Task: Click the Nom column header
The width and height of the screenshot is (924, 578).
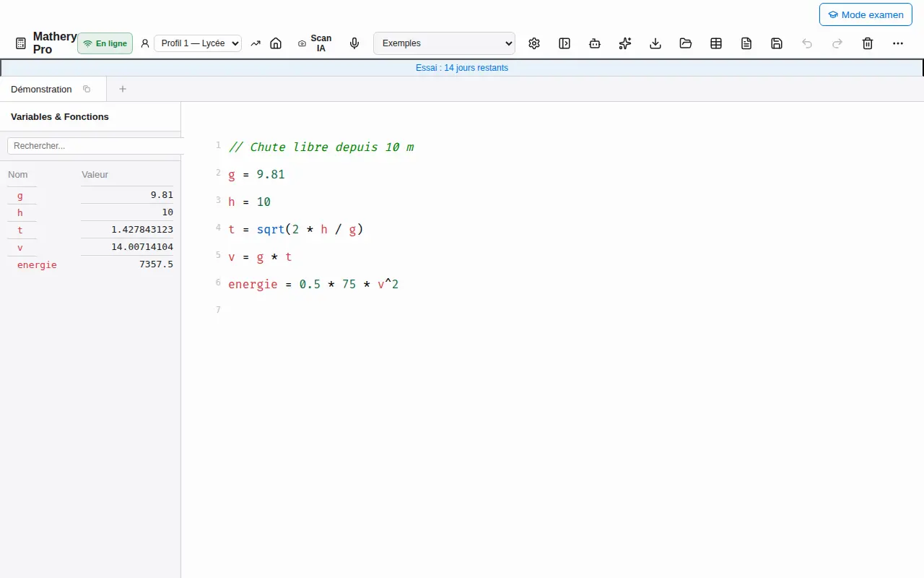Action: click(18, 174)
